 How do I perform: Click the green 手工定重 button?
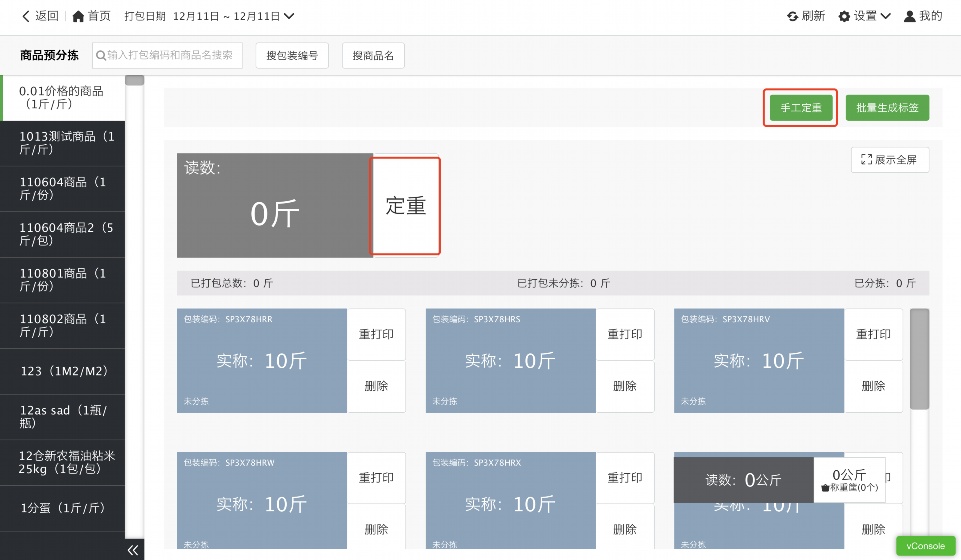click(x=800, y=108)
